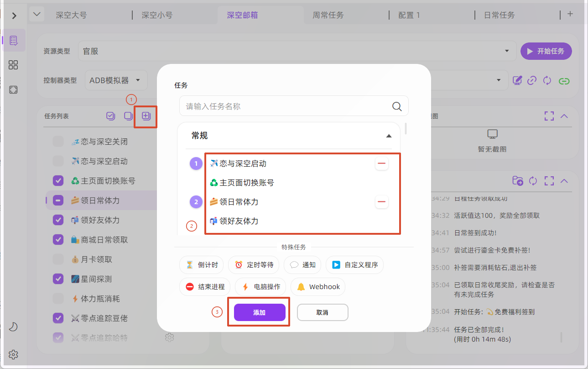Toggle dark mode moon icon
The image size is (588, 369).
(x=13, y=327)
